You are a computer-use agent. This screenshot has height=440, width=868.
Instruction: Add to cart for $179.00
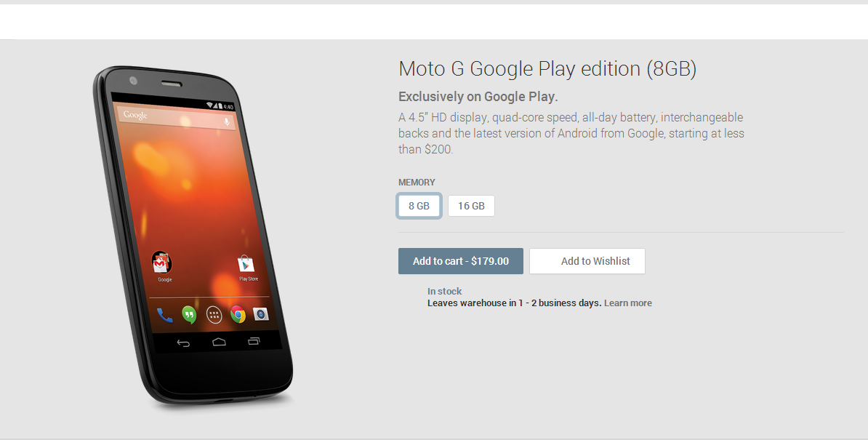click(x=461, y=261)
